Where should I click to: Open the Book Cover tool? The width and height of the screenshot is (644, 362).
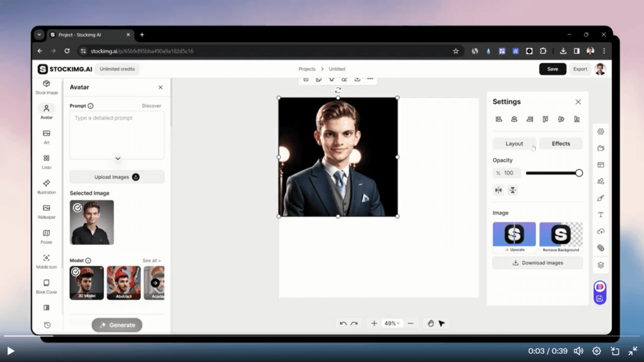[47, 287]
